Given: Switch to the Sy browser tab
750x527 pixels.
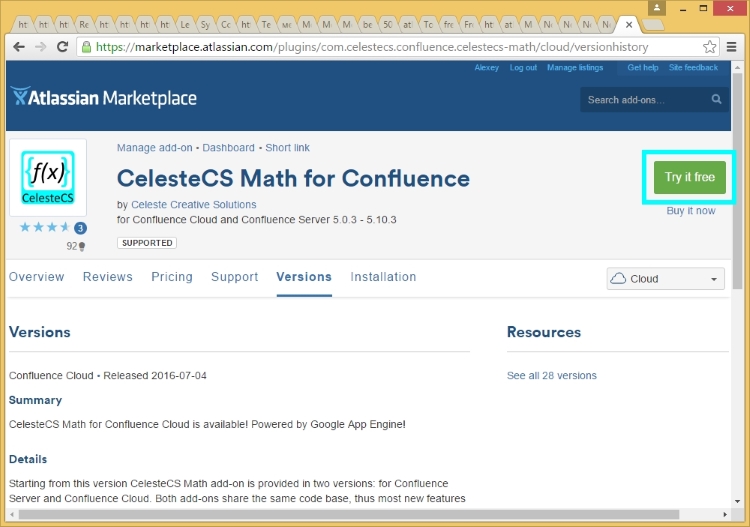Looking at the screenshot, I should coord(205,24).
